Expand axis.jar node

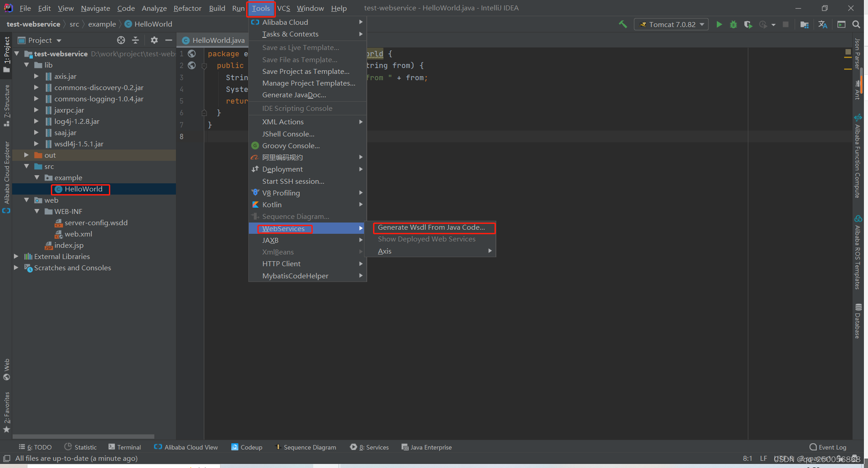36,76
